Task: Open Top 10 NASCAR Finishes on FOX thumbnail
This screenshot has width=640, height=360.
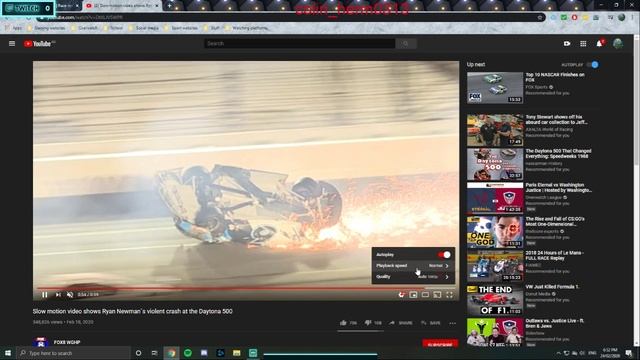Action: [x=495, y=88]
